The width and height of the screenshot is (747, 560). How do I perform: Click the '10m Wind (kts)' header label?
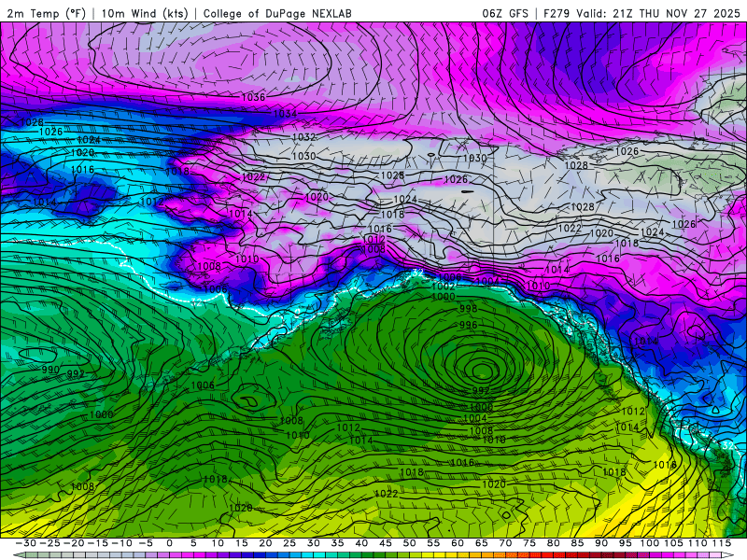(x=145, y=13)
